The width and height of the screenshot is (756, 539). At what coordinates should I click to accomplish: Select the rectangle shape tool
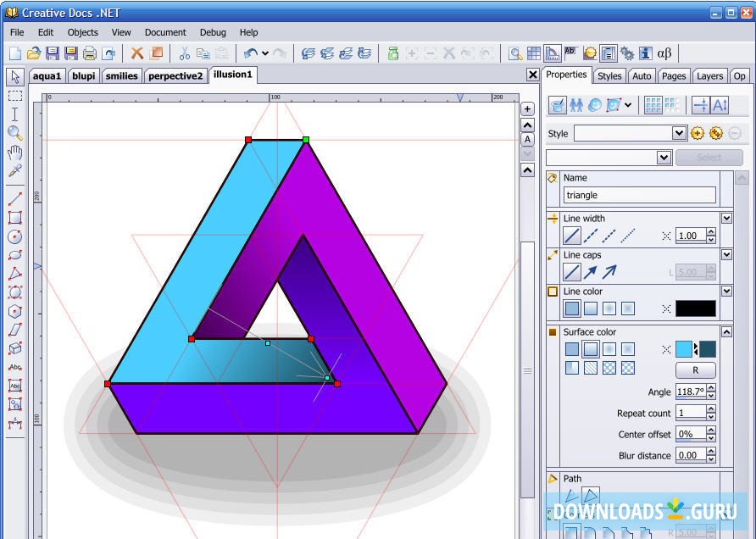point(15,218)
